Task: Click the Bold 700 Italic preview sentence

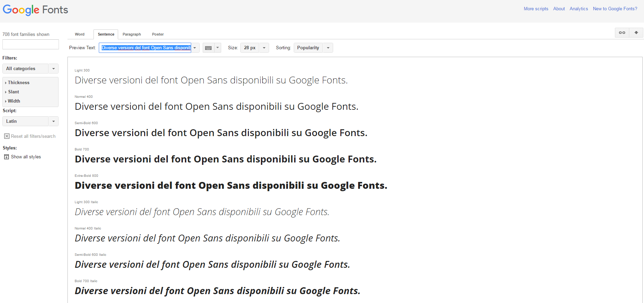Action: 217,291
